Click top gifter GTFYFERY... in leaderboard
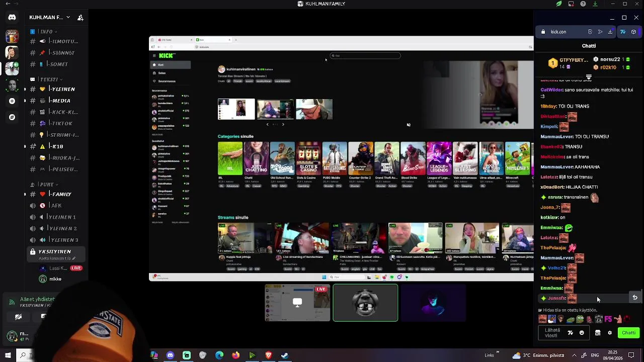This screenshot has height=362, width=644. click(568, 63)
